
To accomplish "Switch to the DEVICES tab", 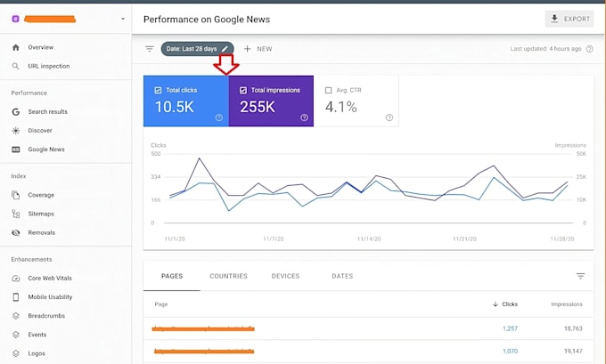I will [285, 277].
